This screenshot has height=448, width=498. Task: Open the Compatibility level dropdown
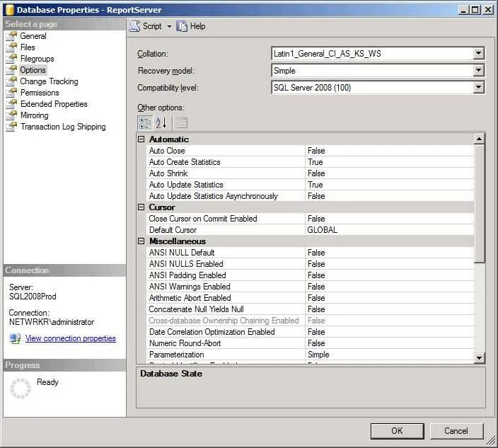tap(478, 87)
